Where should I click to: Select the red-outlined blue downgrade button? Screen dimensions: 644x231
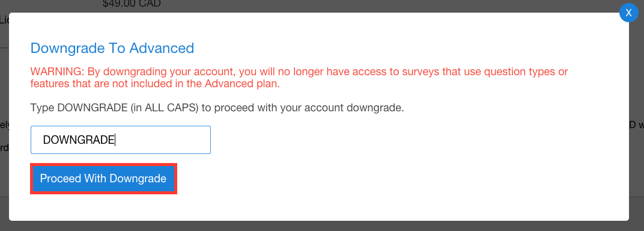tap(103, 179)
